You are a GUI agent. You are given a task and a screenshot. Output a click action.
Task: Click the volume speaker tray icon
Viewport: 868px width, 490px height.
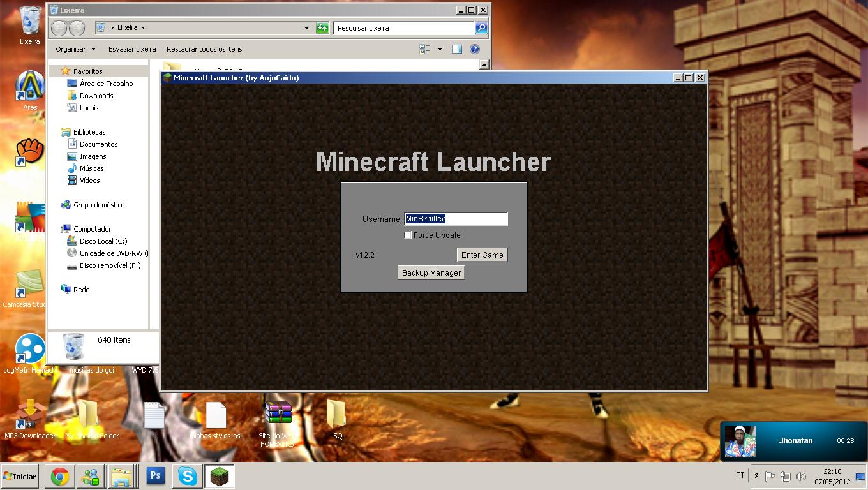(x=800, y=476)
